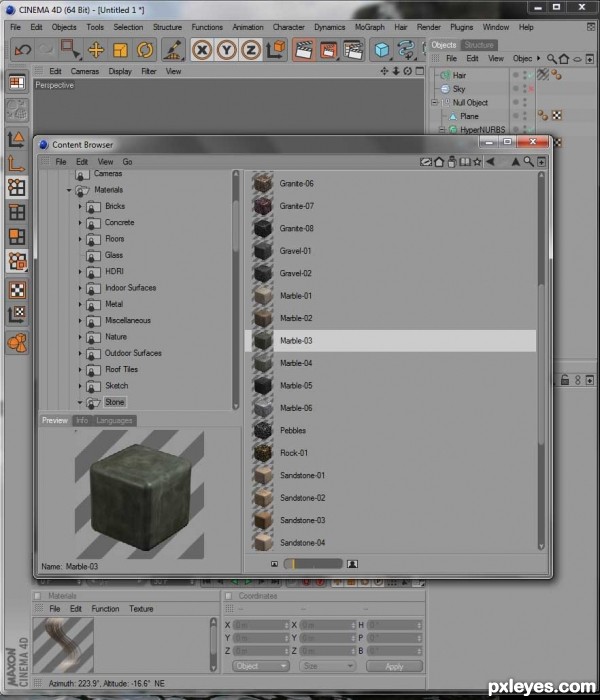Click the Undo arrow in main toolbar
This screenshot has height=700, width=600.
pos(22,50)
